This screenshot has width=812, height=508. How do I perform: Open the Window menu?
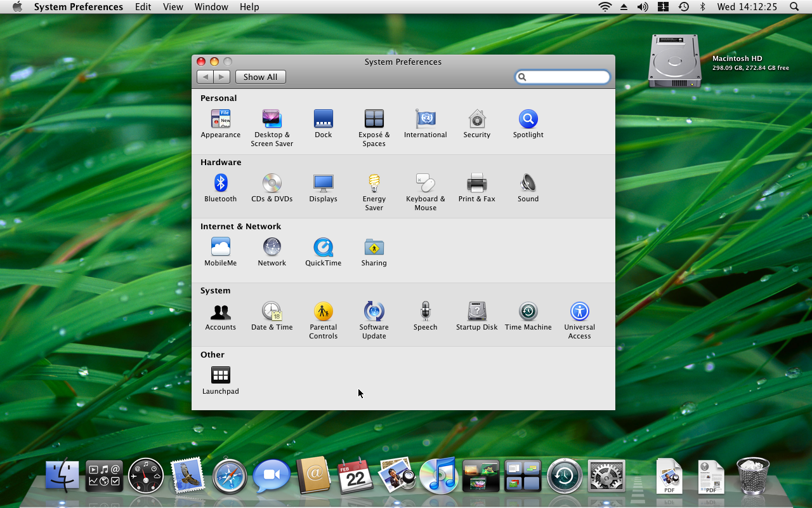(x=211, y=7)
